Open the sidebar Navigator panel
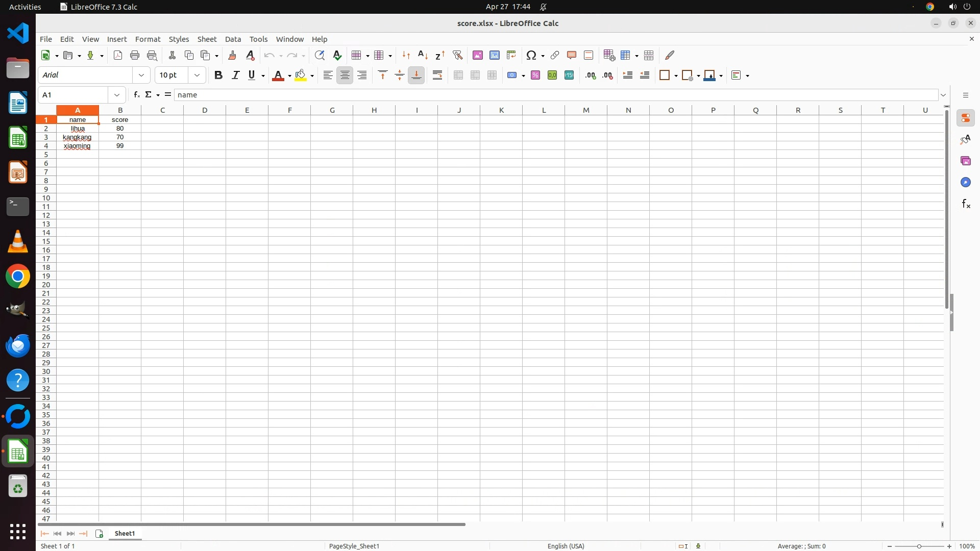 tap(965, 183)
